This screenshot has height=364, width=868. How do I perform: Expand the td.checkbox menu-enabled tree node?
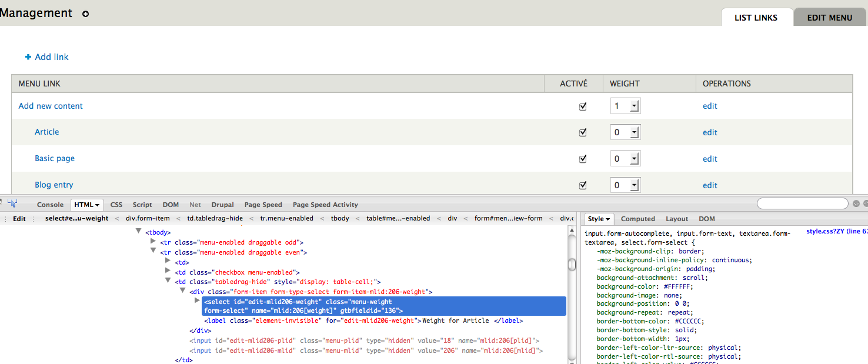tap(168, 271)
